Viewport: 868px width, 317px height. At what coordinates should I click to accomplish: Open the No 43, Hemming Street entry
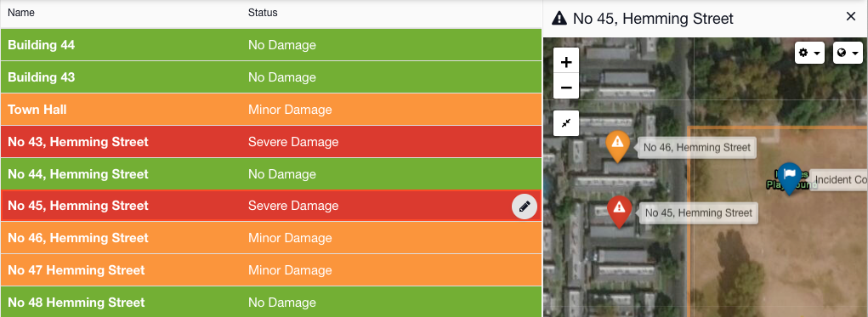270,142
